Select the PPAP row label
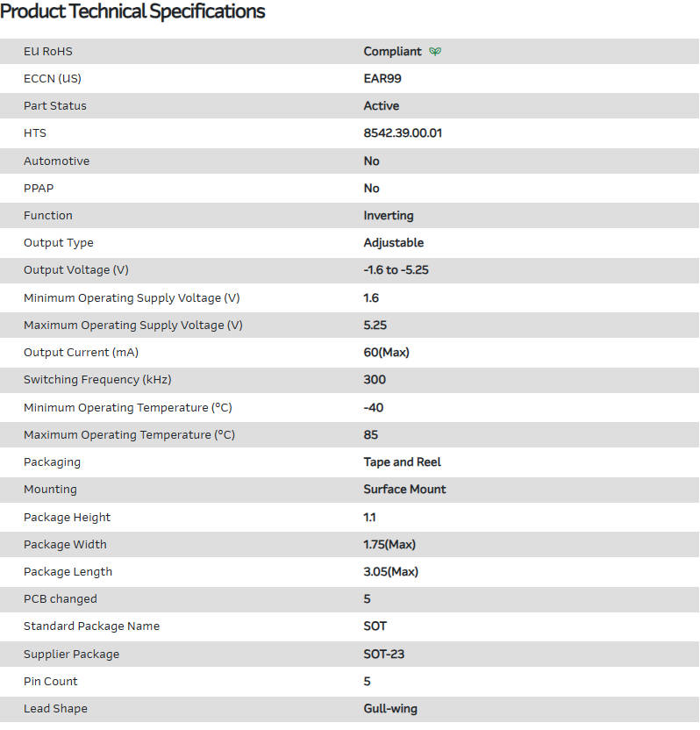This screenshot has height=730, width=700. (x=40, y=189)
